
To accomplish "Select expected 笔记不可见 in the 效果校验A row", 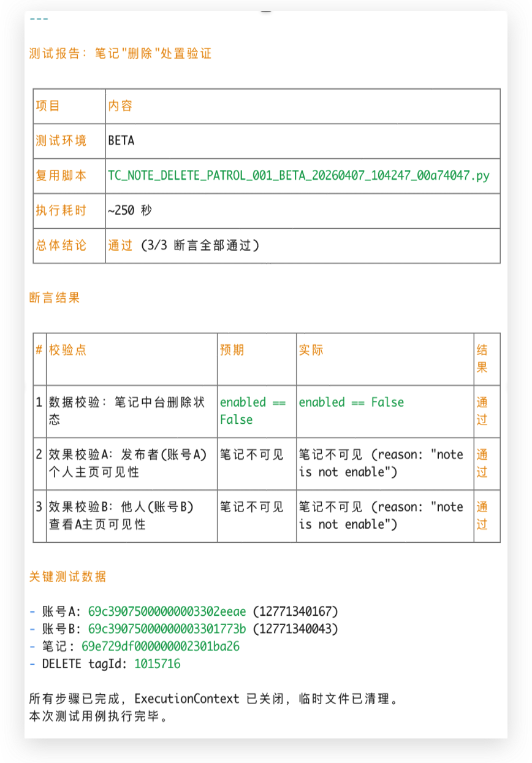I will click(x=252, y=454).
